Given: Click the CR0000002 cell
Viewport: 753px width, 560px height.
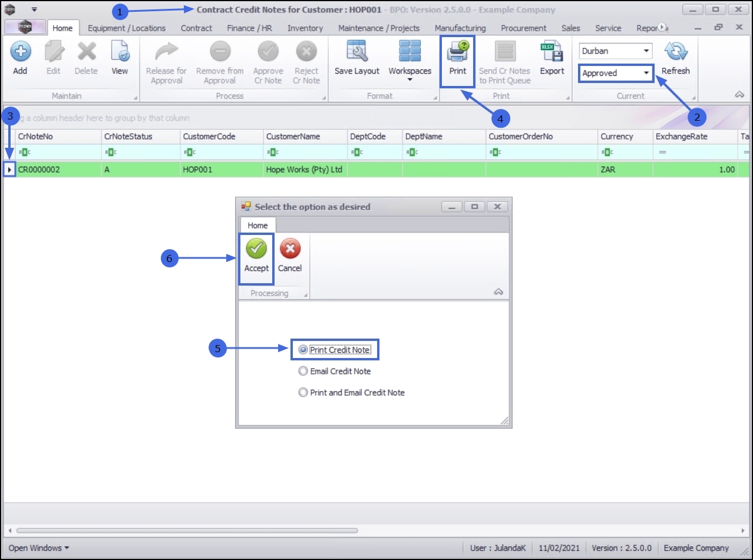Looking at the screenshot, I should (x=58, y=170).
